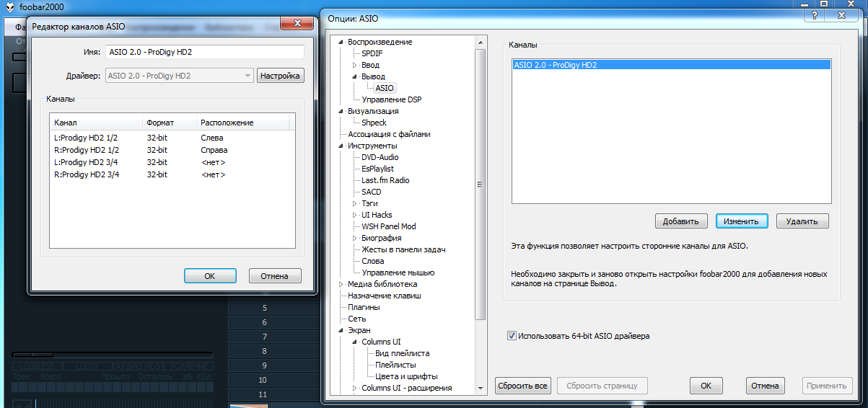Image resolution: width=868 pixels, height=408 pixels.
Task: Select ASIO entry under Вывод
Action: pyautogui.click(x=385, y=88)
